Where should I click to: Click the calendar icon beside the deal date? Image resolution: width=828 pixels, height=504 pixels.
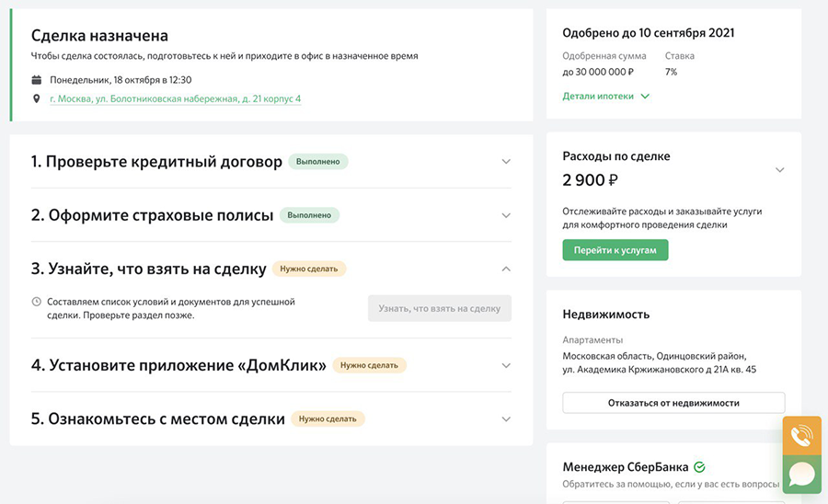37,80
